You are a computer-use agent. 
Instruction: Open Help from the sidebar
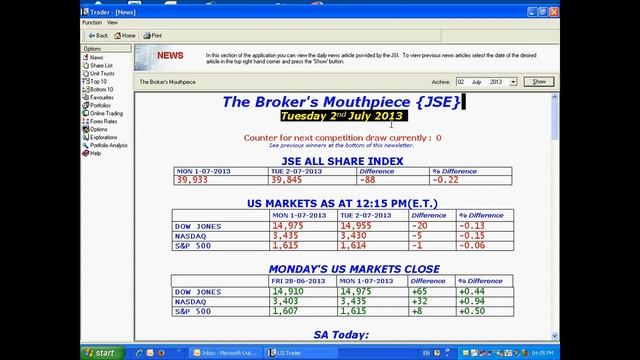[92, 153]
